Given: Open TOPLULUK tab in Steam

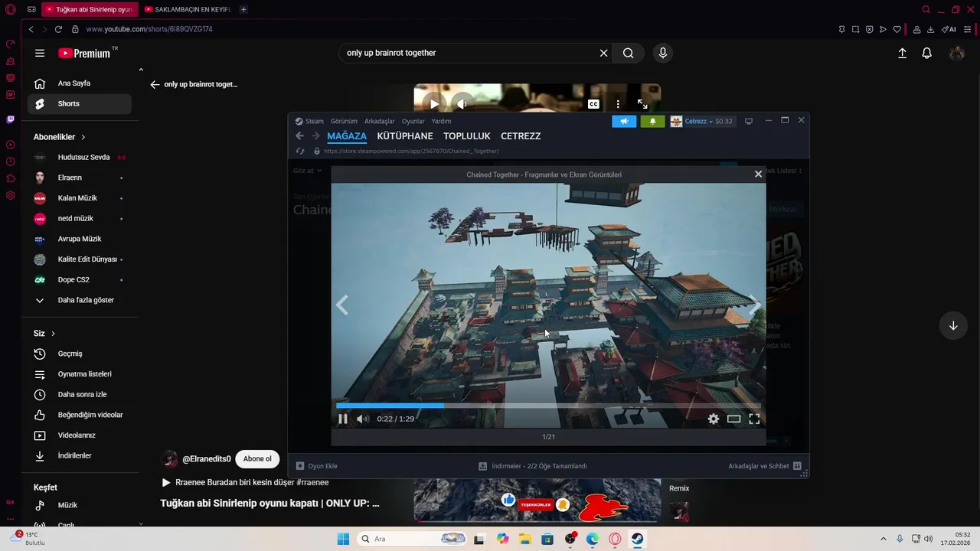Looking at the screenshot, I should tap(467, 135).
